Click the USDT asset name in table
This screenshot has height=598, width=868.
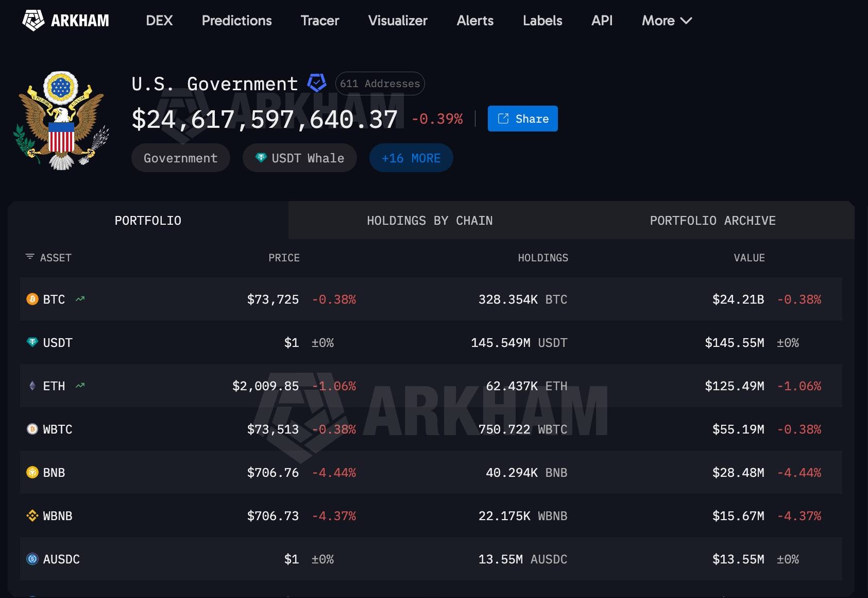pyautogui.click(x=58, y=343)
